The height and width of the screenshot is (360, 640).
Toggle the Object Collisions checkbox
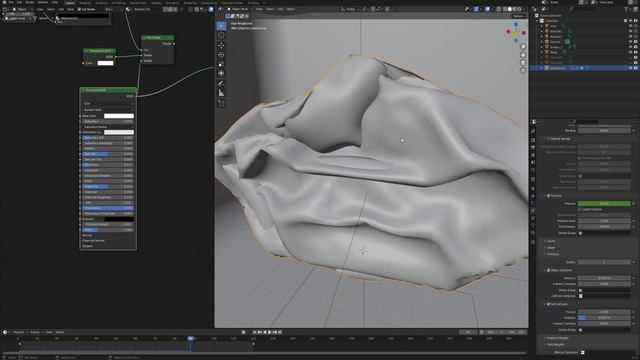click(549, 270)
